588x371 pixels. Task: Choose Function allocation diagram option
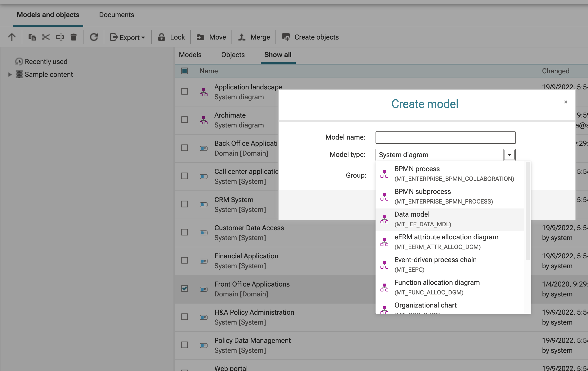[x=450, y=288]
